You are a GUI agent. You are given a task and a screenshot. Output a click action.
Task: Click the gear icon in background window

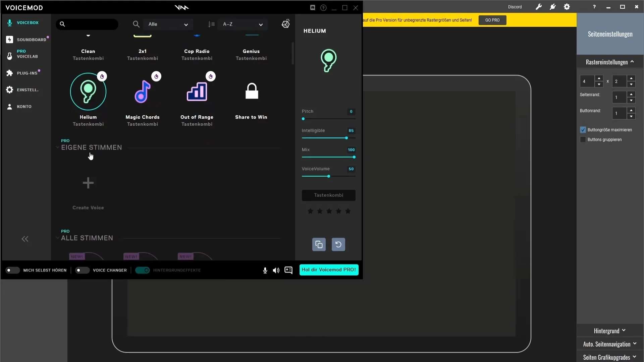567,7
